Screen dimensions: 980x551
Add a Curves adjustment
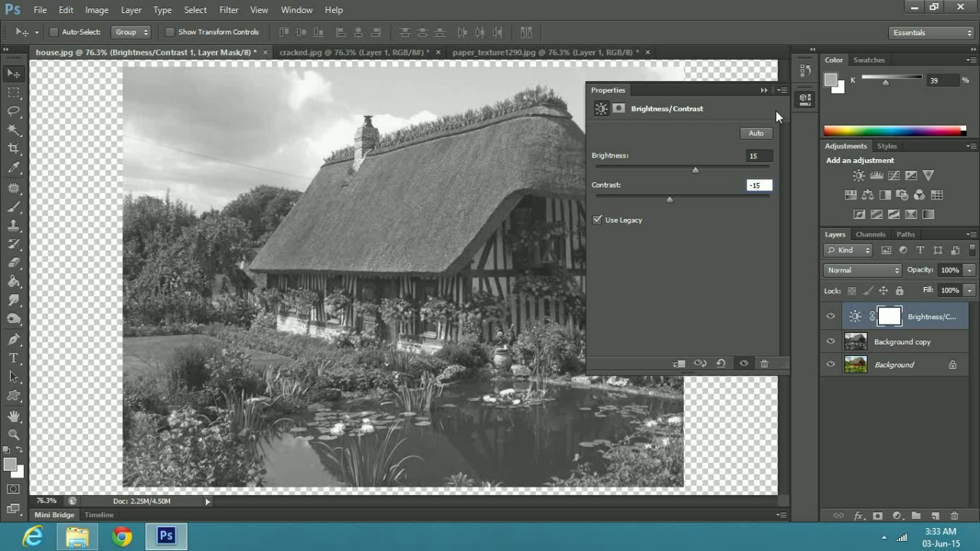(x=893, y=176)
